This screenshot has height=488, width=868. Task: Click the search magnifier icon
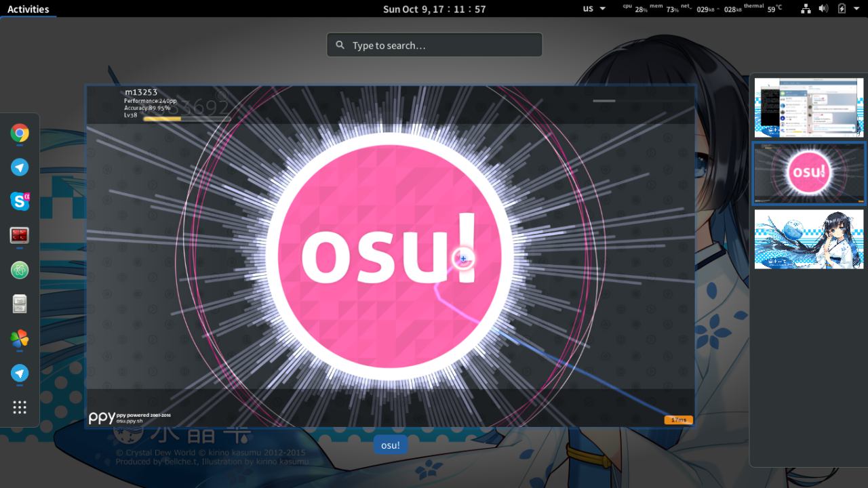pyautogui.click(x=340, y=45)
